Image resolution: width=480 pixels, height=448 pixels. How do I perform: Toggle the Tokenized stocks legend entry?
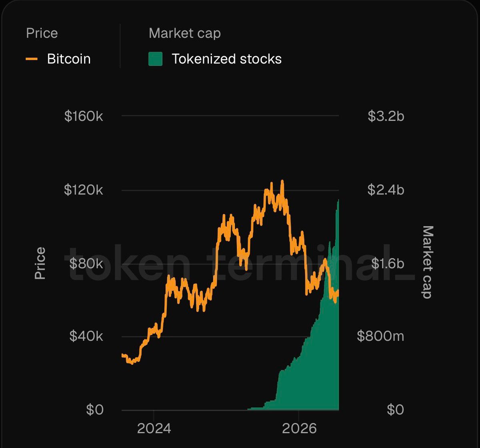coord(215,59)
